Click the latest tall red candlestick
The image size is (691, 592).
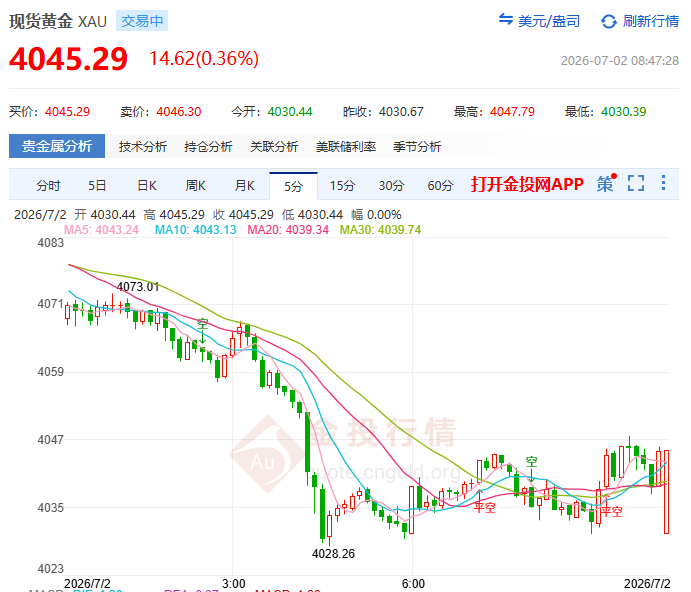(666, 492)
